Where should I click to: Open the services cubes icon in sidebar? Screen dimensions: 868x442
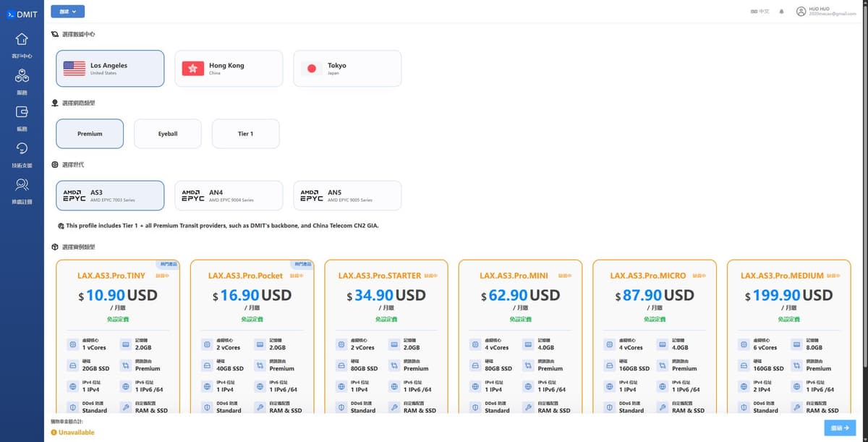point(22,75)
